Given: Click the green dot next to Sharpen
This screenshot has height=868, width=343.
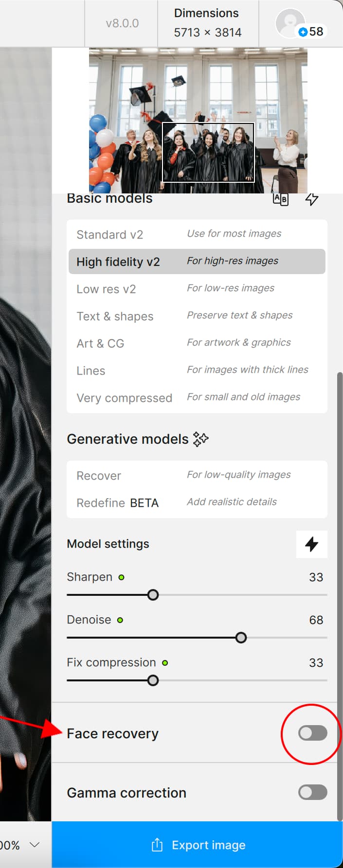Looking at the screenshot, I should point(121,577).
